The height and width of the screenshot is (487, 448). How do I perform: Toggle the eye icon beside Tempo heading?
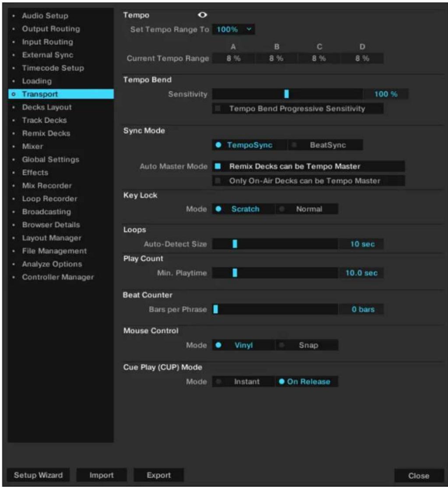tap(202, 15)
